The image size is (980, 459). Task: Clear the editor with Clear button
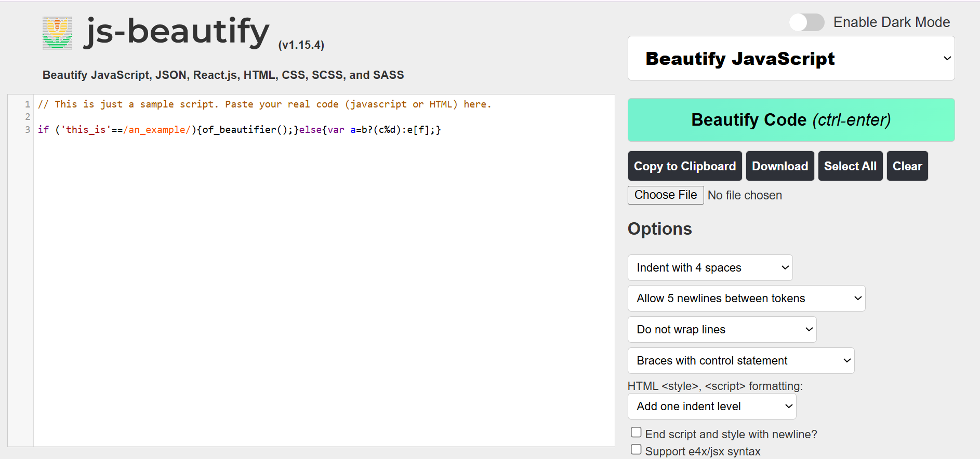[x=907, y=166]
